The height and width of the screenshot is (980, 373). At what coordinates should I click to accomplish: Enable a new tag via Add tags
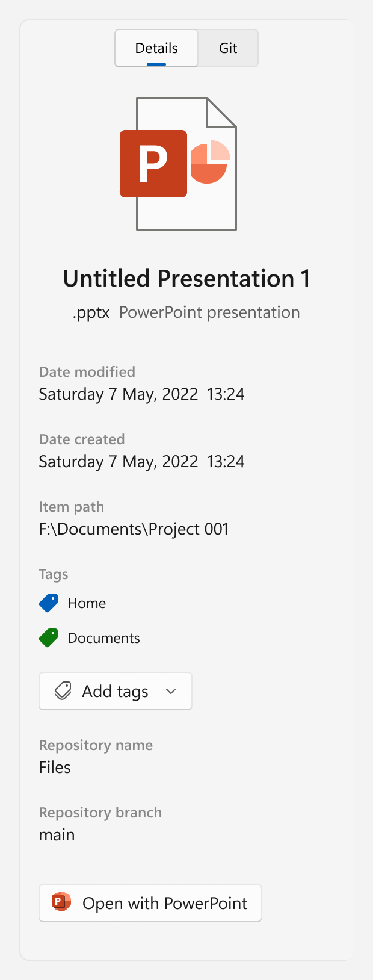(114, 690)
